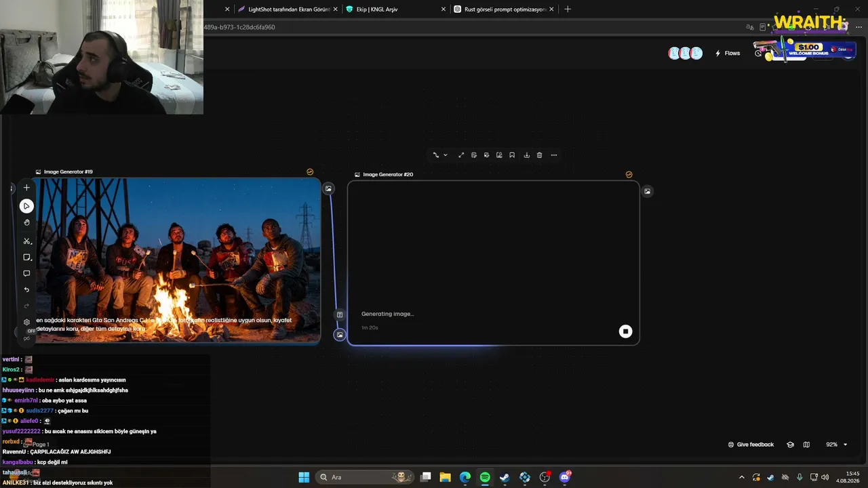This screenshot has height=488, width=868.
Task: Click the system tray volume icon
Action: pos(825,477)
